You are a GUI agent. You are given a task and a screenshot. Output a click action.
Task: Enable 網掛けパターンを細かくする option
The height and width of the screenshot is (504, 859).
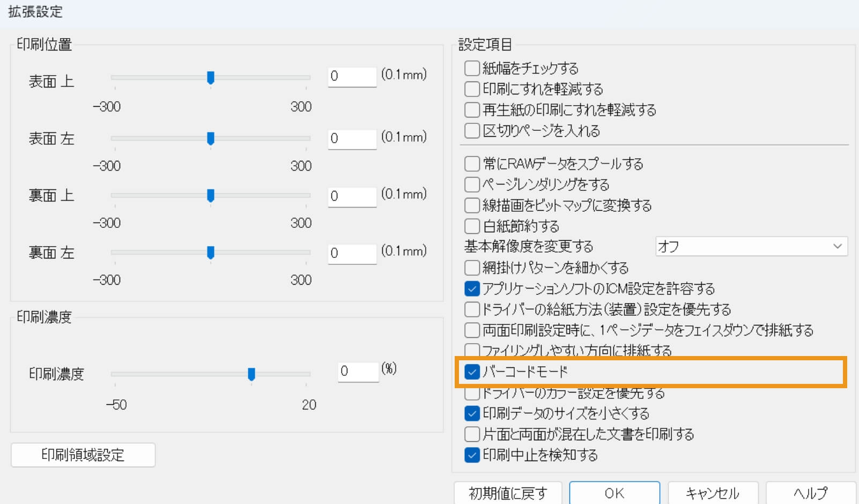click(x=471, y=268)
